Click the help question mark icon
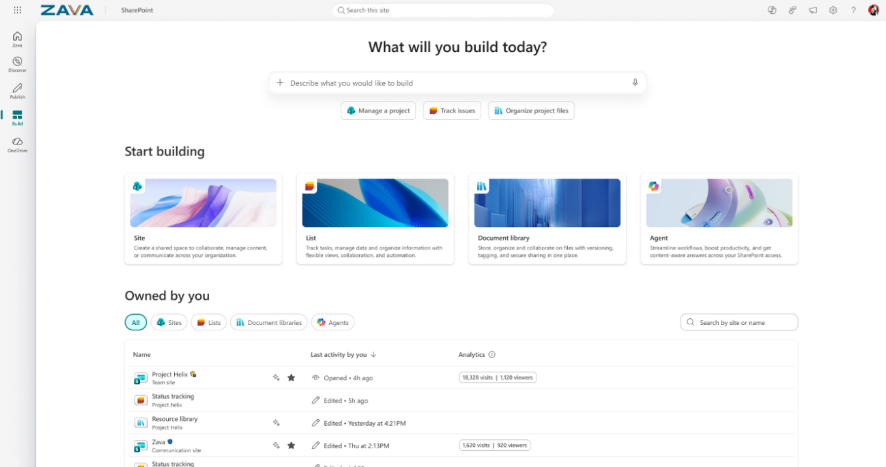Image resolution: width=886 pixels, height=467 pixels. 853,10
